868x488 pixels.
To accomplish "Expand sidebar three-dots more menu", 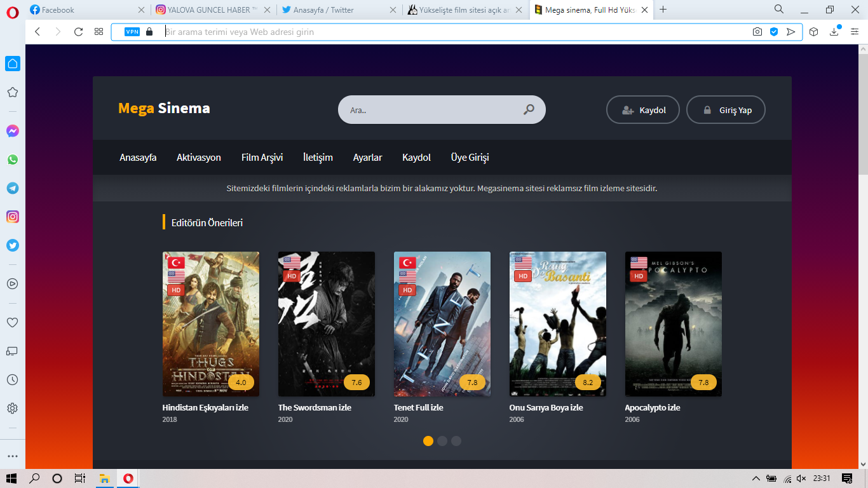I will pos(13,456).
